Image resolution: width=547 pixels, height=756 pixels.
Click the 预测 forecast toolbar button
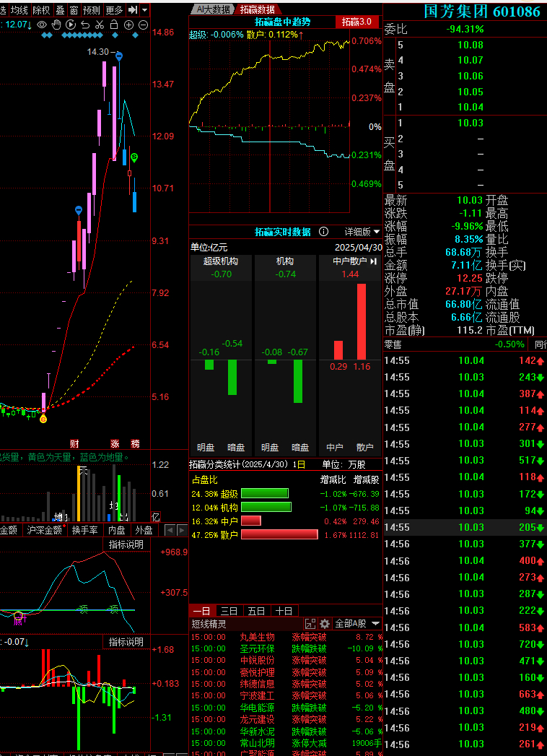tap(92, 9)
